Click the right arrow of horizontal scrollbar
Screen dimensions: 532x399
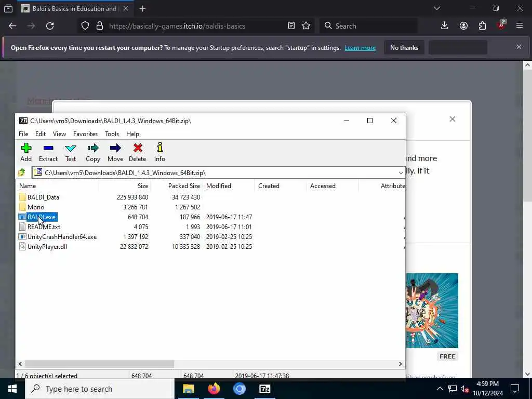tap(401, 364)
